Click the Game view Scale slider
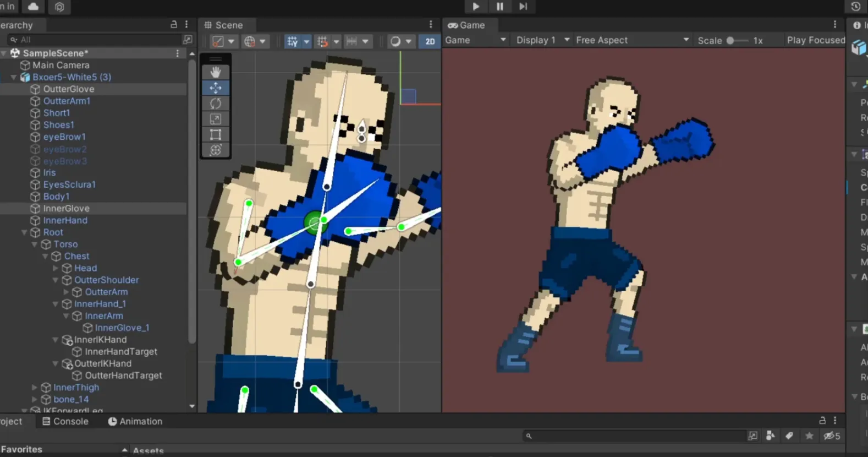Image resolution: width=868 pixels, height=457 pixels. (736, 41)
